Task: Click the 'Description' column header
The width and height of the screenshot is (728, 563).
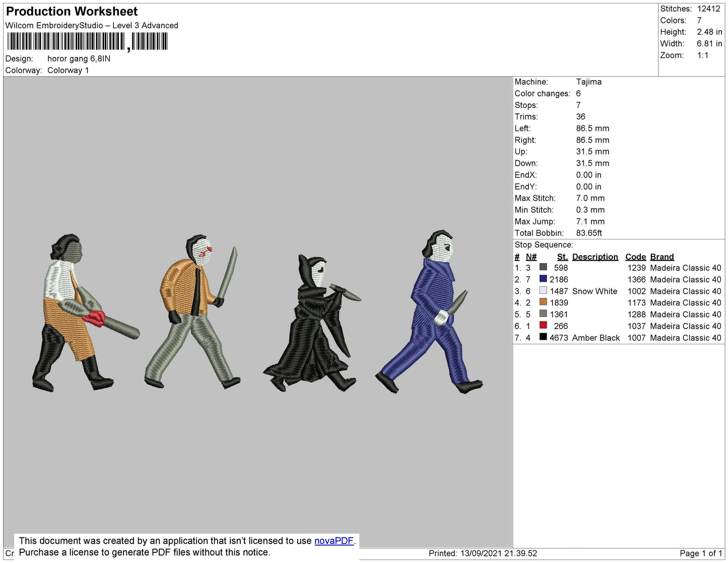Action: tap(595, 257)
